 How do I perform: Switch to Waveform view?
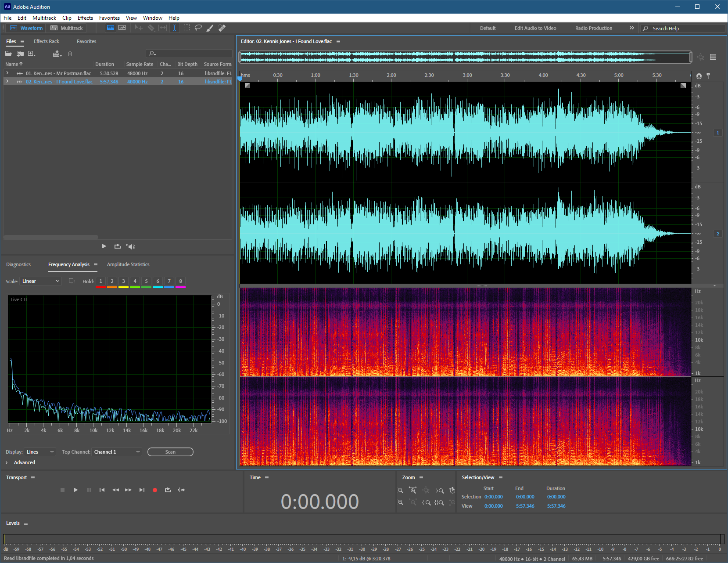(26, 28)
